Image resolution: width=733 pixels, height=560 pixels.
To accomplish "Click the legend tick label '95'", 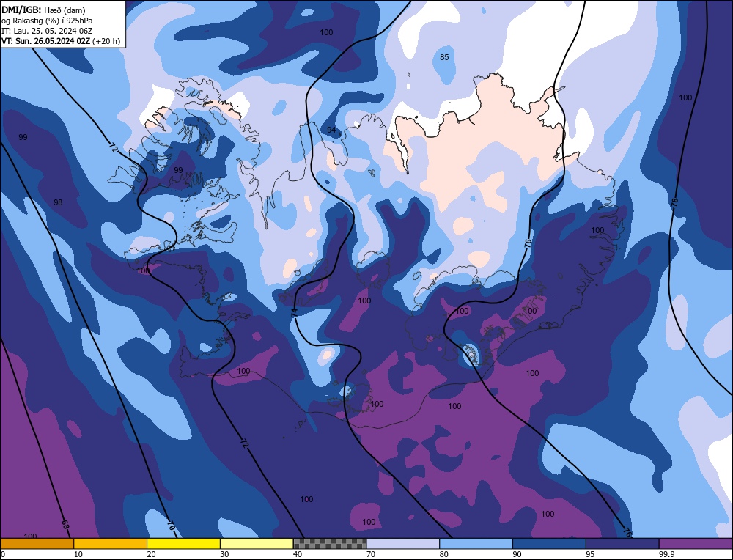I will [x=590, y=554].
